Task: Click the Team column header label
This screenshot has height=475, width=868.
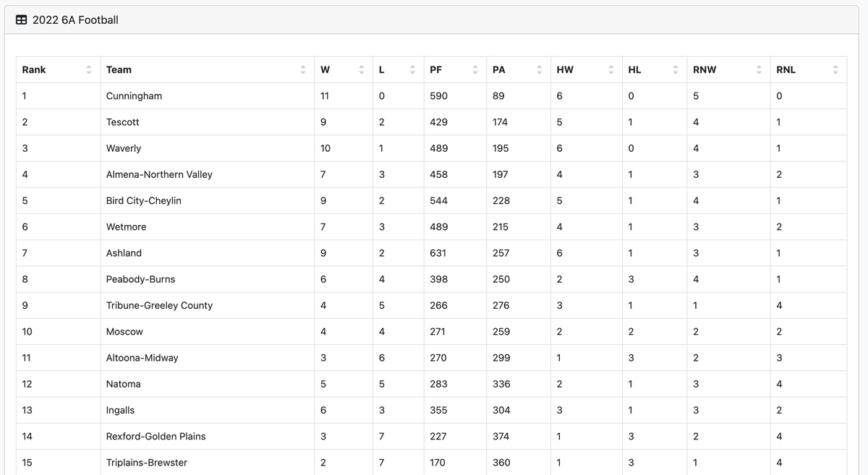Action: [x=119, y=70]
